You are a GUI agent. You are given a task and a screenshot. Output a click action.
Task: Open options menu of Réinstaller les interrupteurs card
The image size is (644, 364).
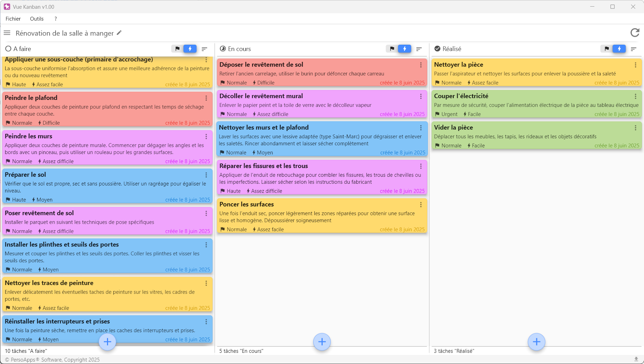tap(206, 322)
